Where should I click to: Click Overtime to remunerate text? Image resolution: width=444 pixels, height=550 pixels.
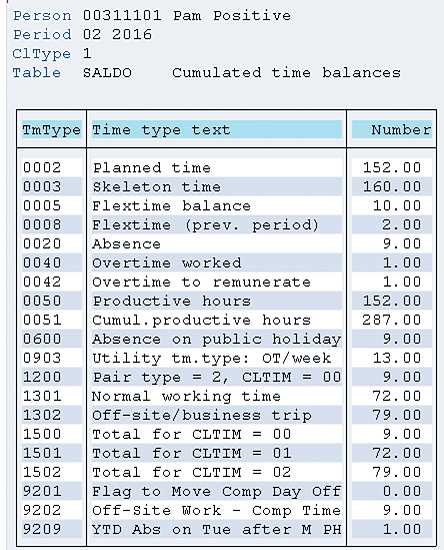tap(201, 282)
